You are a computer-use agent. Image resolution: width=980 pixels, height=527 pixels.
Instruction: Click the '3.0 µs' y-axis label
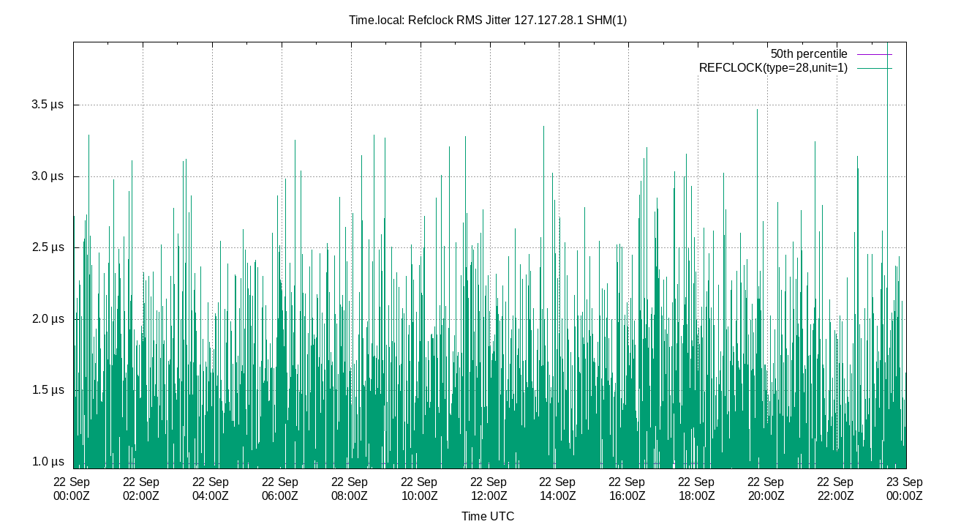(x=47, y=176)
